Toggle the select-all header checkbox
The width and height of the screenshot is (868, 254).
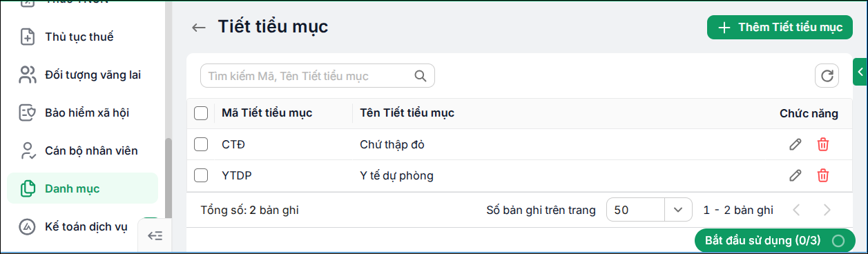(201, 113)
